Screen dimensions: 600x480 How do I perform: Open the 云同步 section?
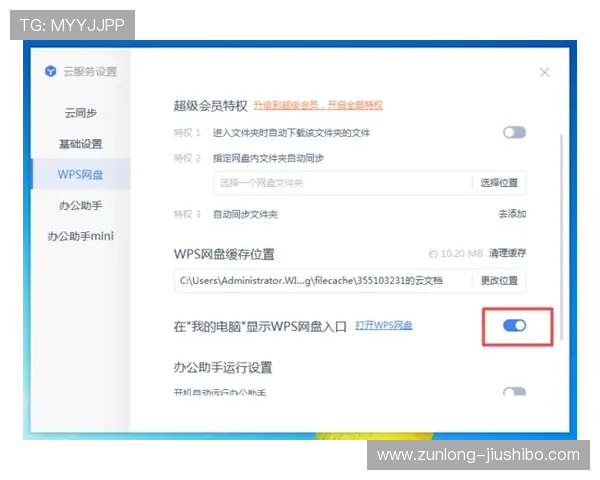click(x=81, y=113)
